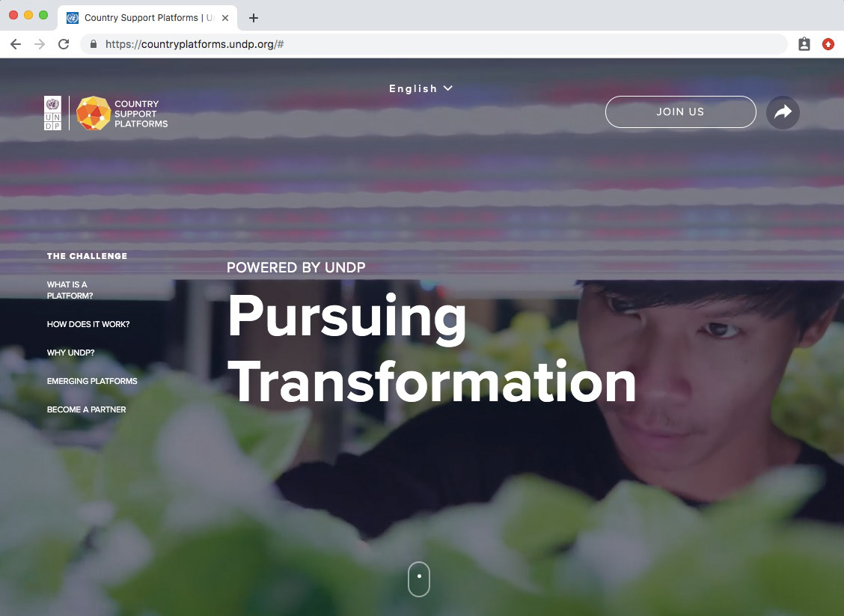This screenshot has width=844, height=616.
Task: Click the share arrow icon
Action: [783, 112]
